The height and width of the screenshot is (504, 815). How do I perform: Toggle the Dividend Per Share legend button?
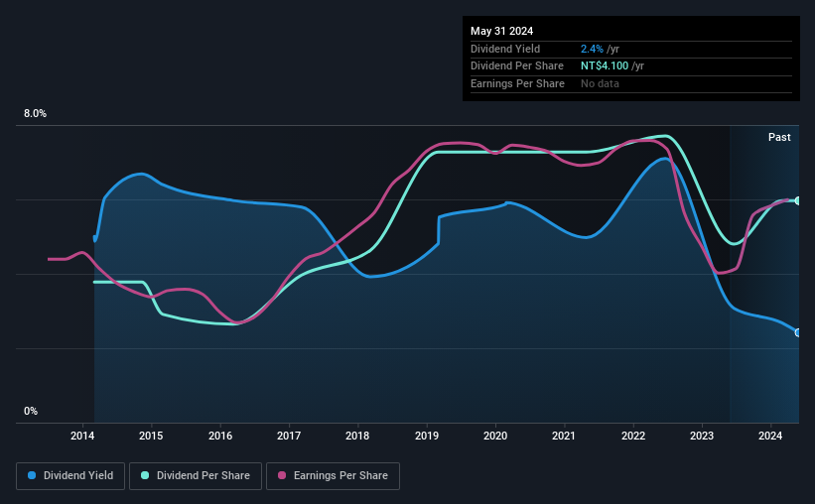point(196,476)
